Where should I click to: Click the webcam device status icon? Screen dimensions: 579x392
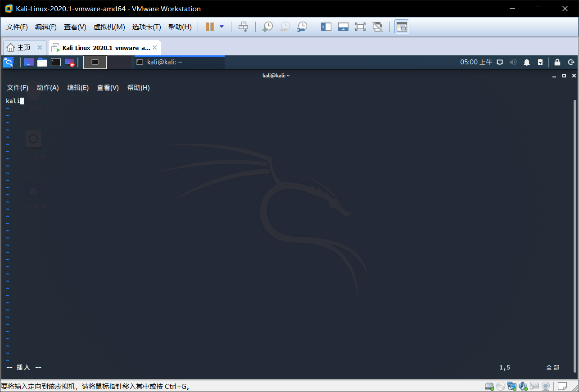(x=546, y=386)
